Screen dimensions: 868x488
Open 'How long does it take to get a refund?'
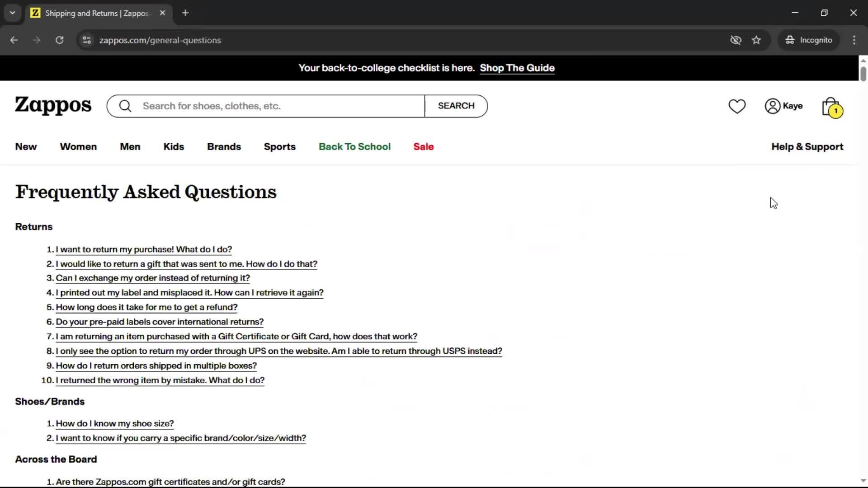pos(146,307)
